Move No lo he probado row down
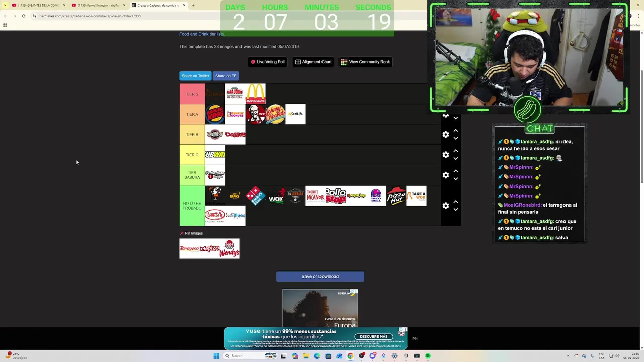This screenshot has width=644, height=362. tap(456, 210)
